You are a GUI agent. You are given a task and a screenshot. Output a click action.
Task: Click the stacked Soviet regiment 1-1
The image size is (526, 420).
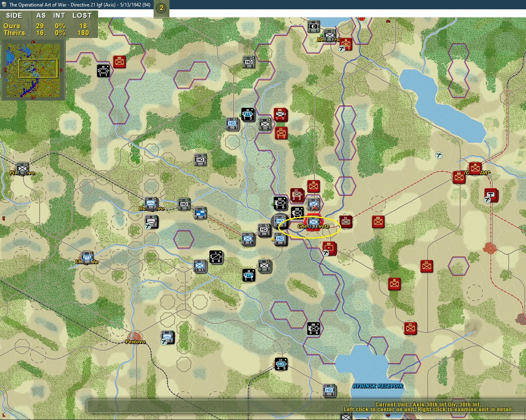coord(281,115)
